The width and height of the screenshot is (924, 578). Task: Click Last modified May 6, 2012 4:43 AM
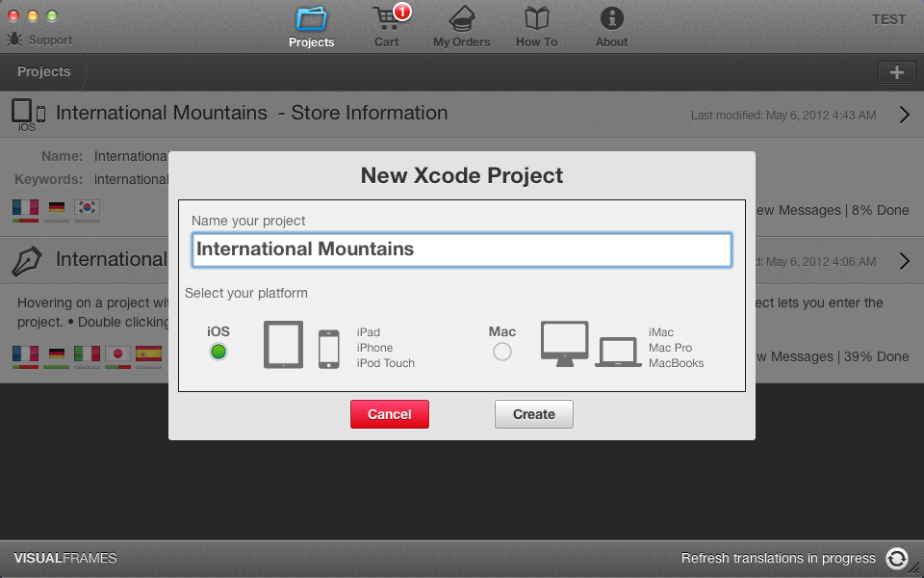tap(783, 115)
